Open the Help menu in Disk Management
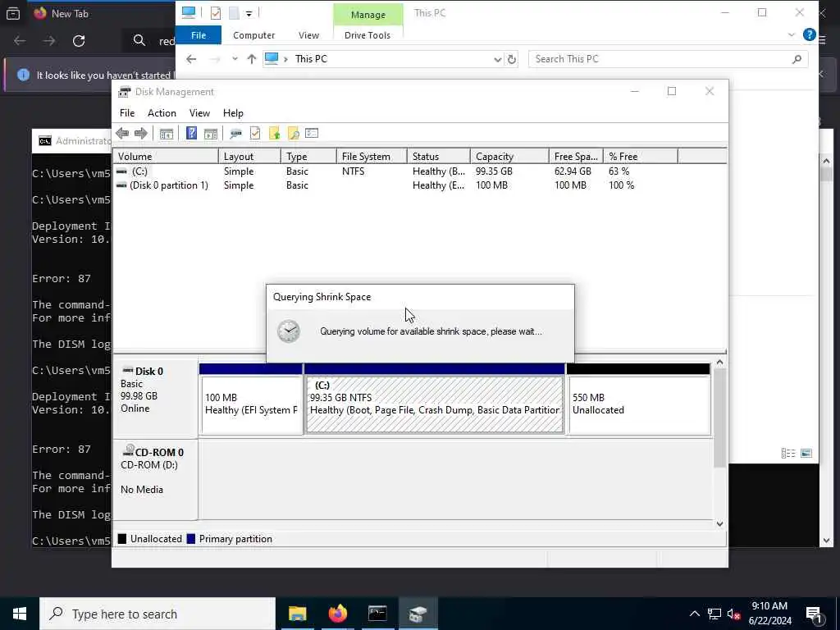This screenshot has width=840, height=630. coord(233,113)
